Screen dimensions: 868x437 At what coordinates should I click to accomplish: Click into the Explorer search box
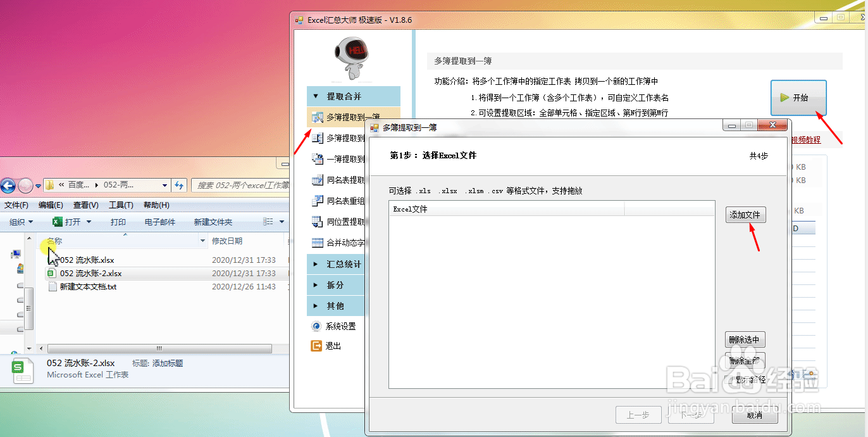click(x=242, y=185)
